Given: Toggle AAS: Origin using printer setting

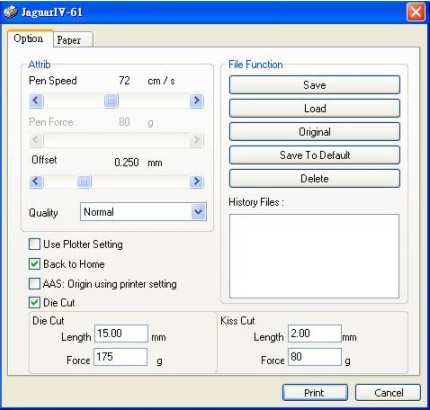Looking at the screenshot, I should [x=34, y=284].
